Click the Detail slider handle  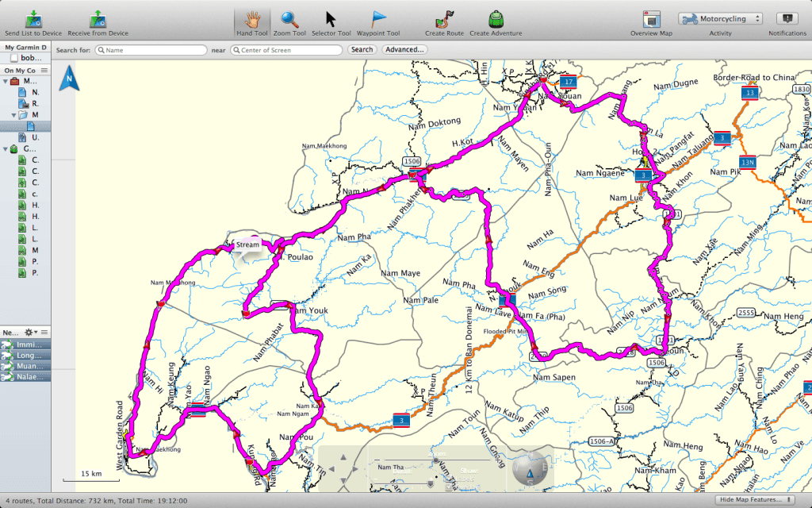coord(430,483)
